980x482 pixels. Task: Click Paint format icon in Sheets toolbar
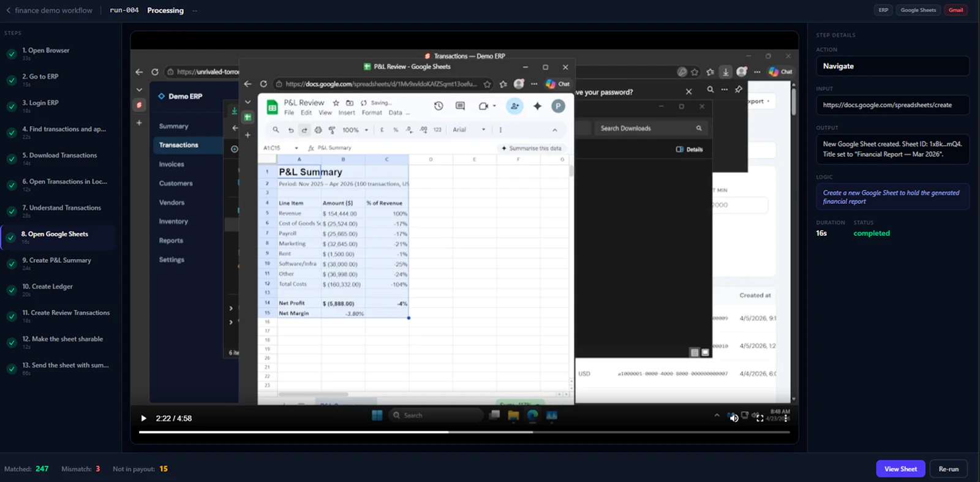pyautogui.click(x=332, y=130)
